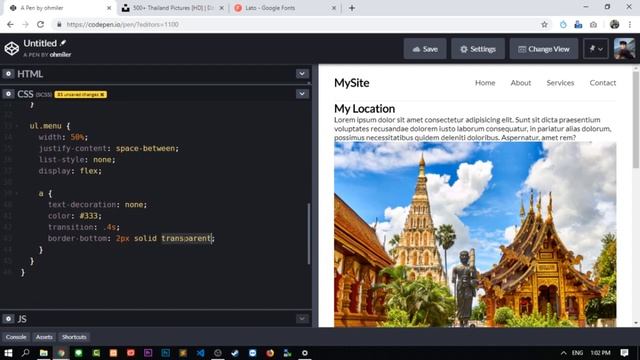The width and height of the screenshot is (640, 360).
Task: Click the camera extension icon
Action: (593, 24)
